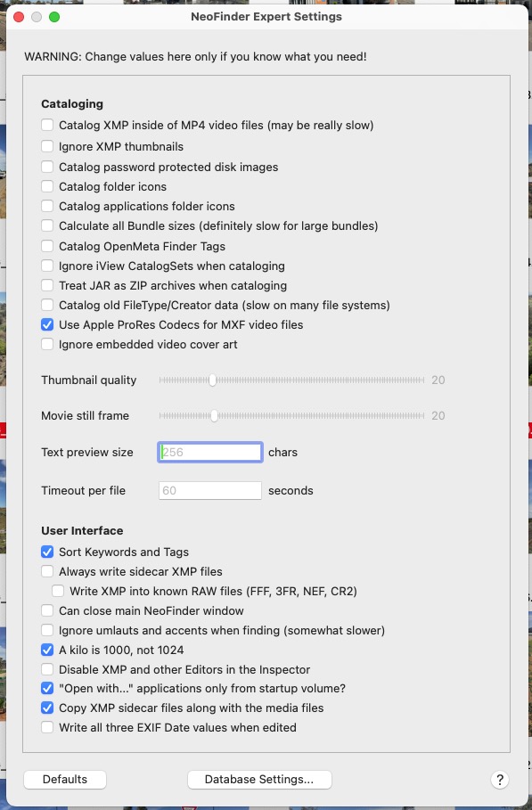This screenshot has width=532, height=810.
Task: Check Catalog folder icons
Action: [46, 186]
